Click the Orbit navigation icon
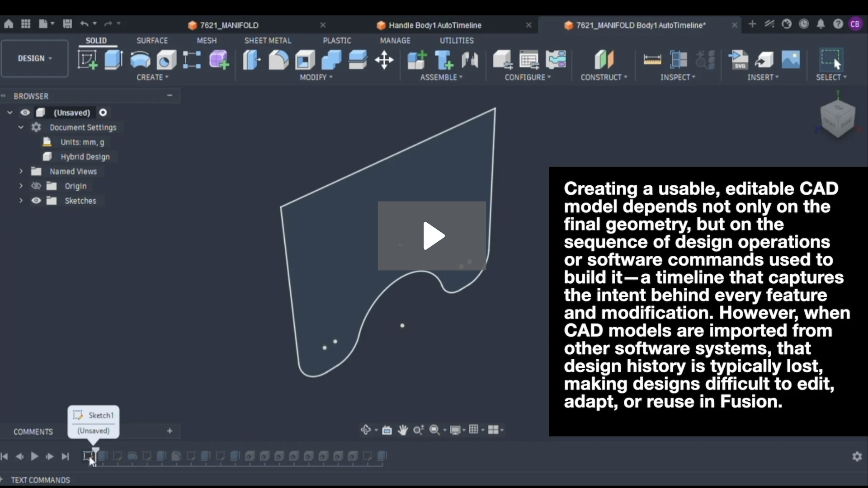 (x=366, y=430)
